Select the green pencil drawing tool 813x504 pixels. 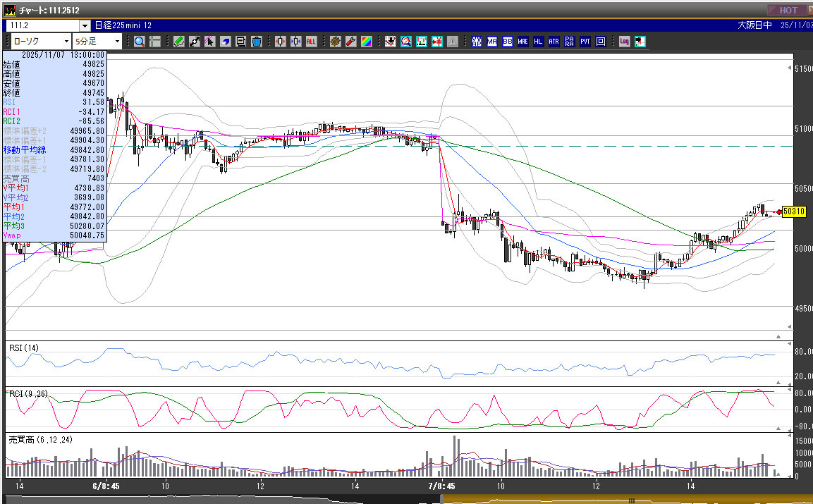[179, 42]
